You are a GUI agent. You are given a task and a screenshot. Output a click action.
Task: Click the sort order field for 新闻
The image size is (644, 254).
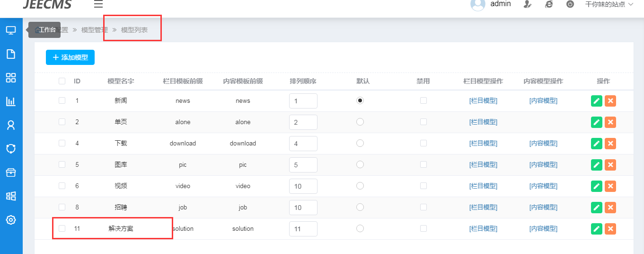tap(303, 101)
